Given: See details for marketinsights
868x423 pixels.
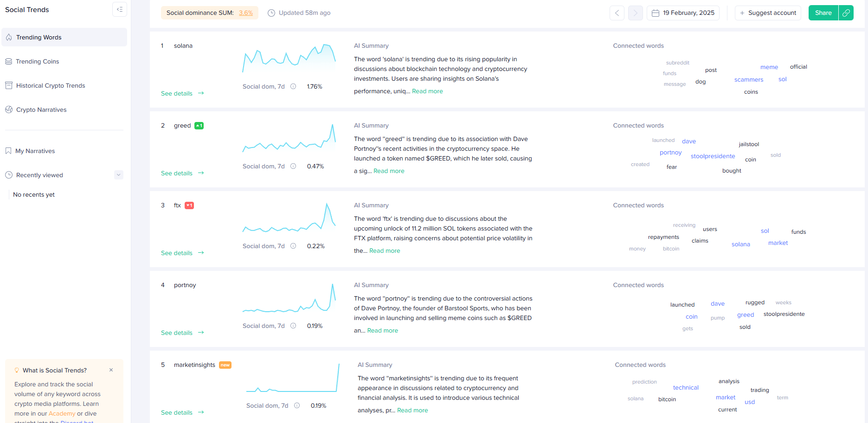Looking at the screenshot, I should coord(182,412).
